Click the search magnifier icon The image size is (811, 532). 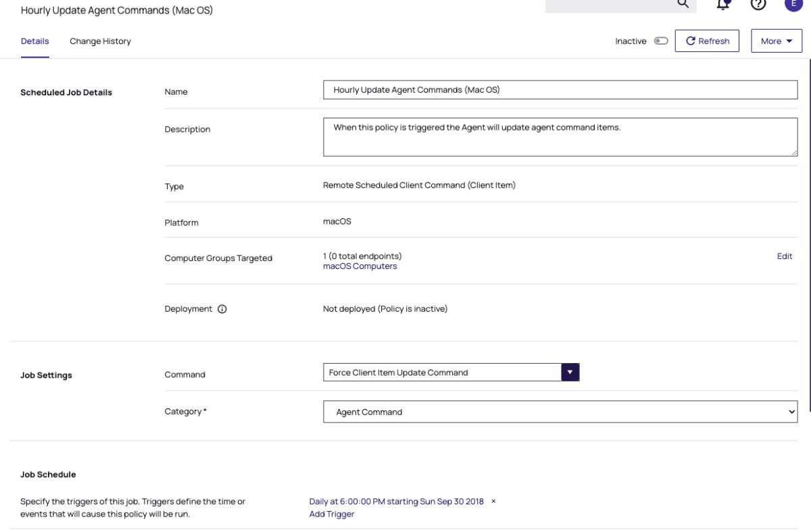(683, 4)
